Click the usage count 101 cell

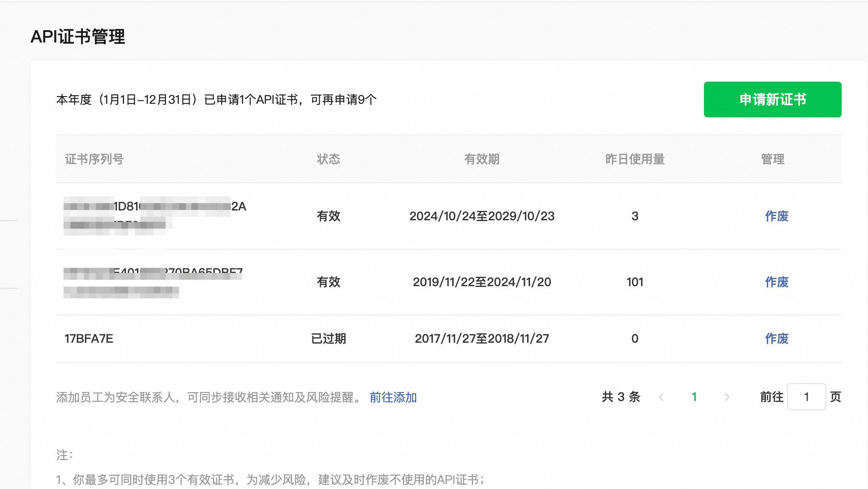click(x=635, y=282)
